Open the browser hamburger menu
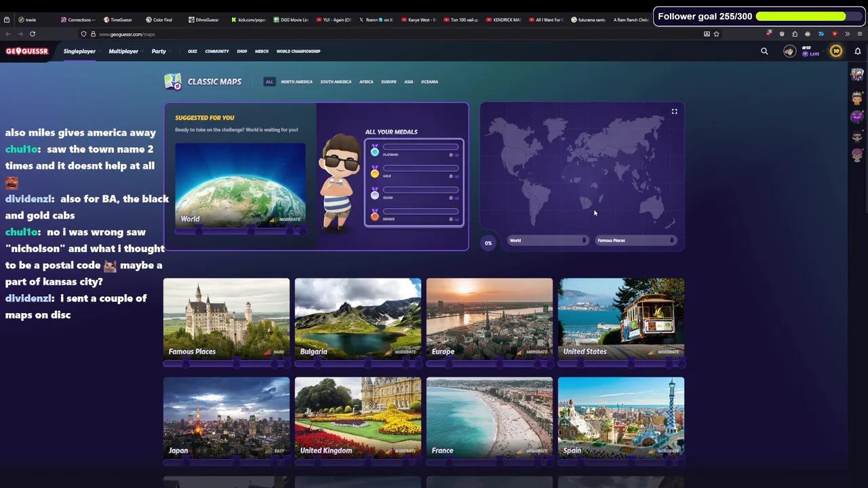This screenshot has height=488, width=868. point(860,34)
